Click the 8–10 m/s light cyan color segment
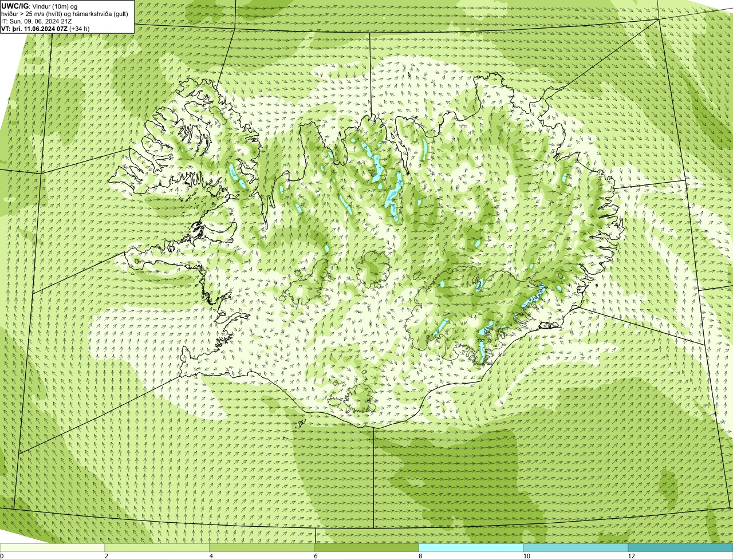The image size is (733, 560). 471,547
